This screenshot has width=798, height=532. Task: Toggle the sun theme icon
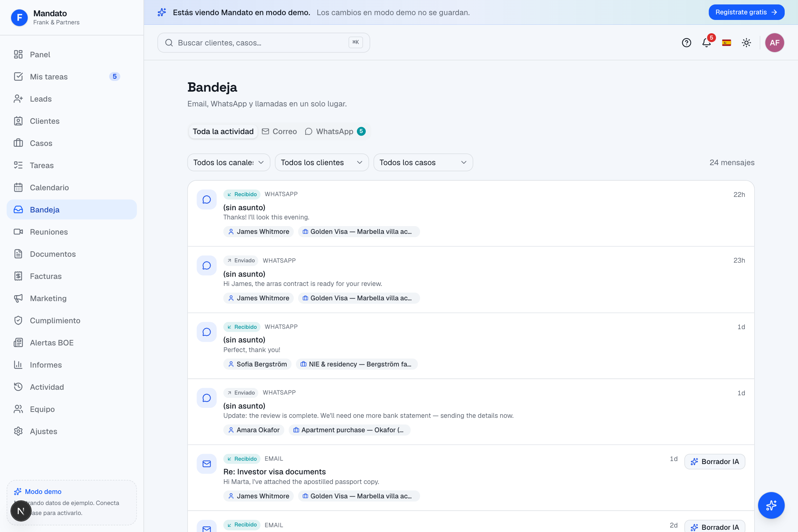(747, 43)
